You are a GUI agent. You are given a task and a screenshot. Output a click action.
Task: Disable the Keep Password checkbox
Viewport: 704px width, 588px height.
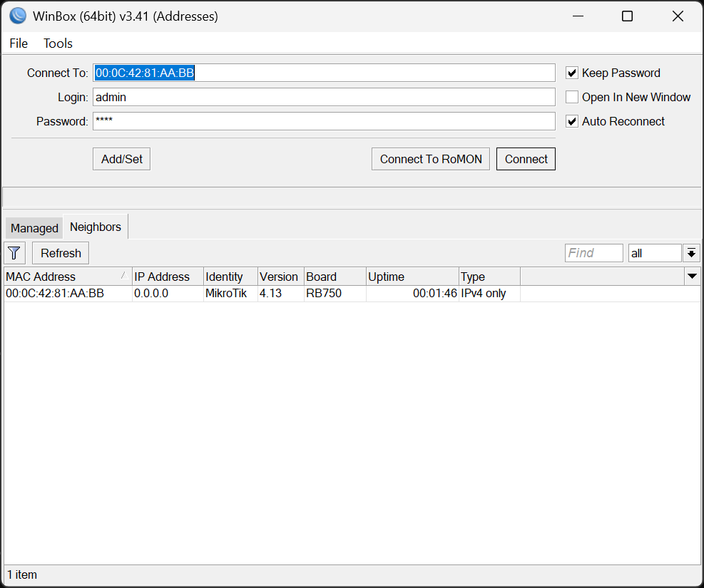[x=571, y=72]
